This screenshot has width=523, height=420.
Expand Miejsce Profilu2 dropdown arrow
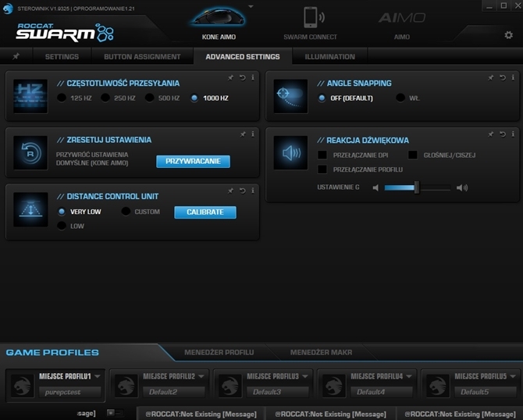[x=201, y=376]
